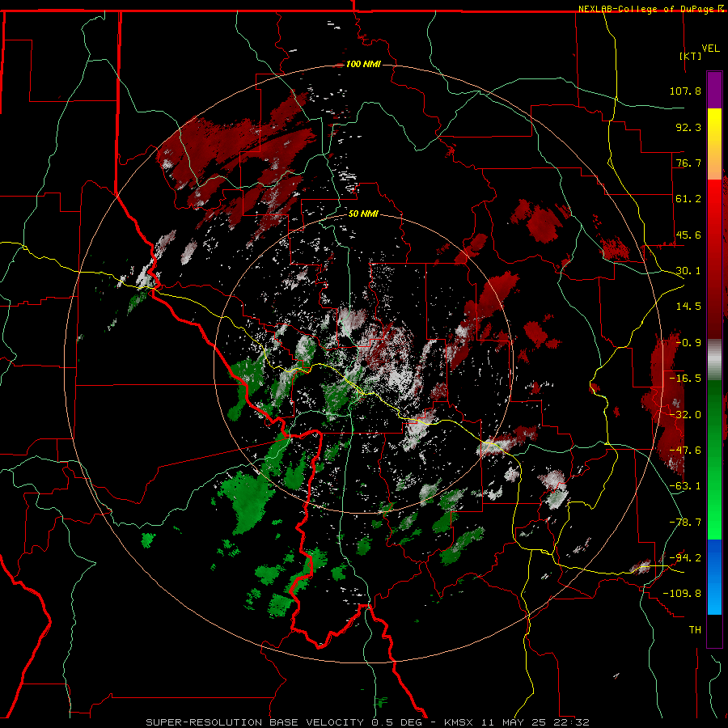Click the [KT] units label
Viewport: 728px width, 728px height.
click(691, 56)
